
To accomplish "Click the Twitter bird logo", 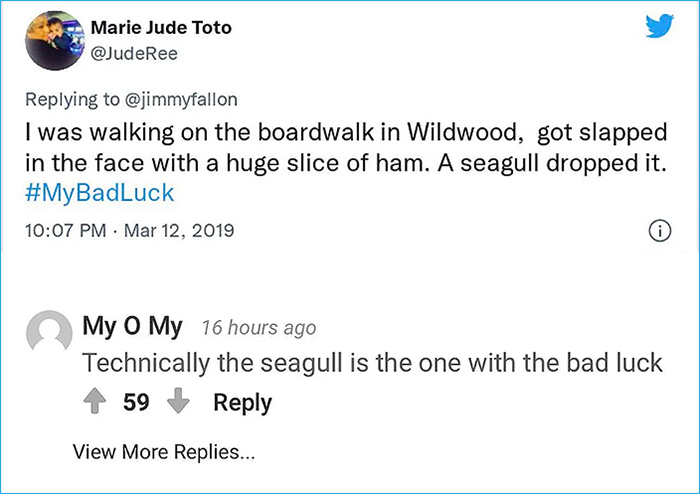I will pyautogui.click(x=659, y=28).
